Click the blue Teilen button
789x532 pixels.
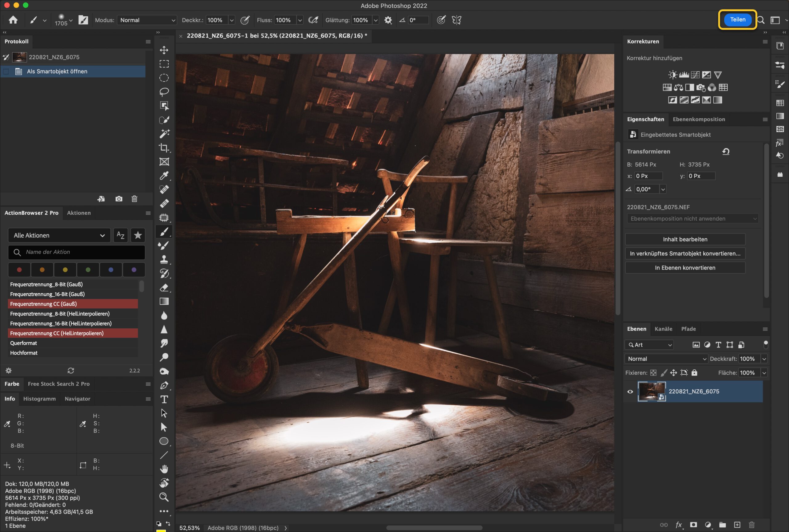738,20
